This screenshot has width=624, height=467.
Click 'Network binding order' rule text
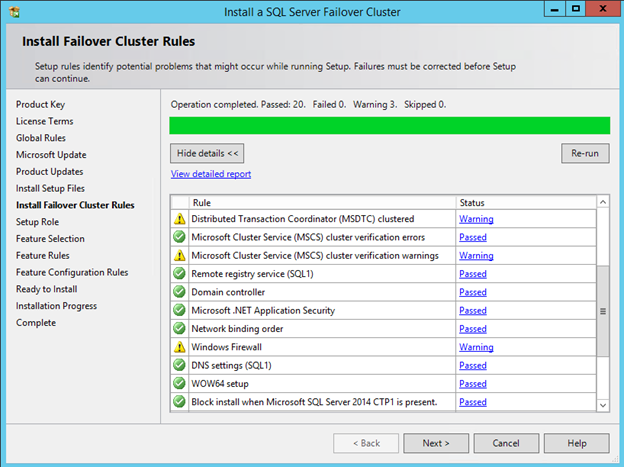click(237, 329)
